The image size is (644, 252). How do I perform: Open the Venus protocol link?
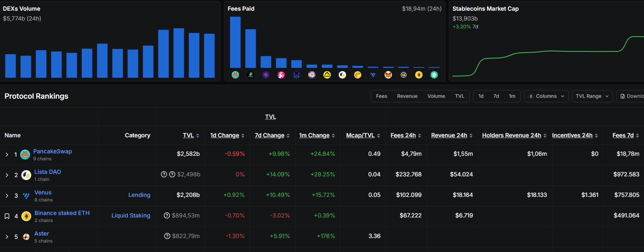tap(43, 192)
